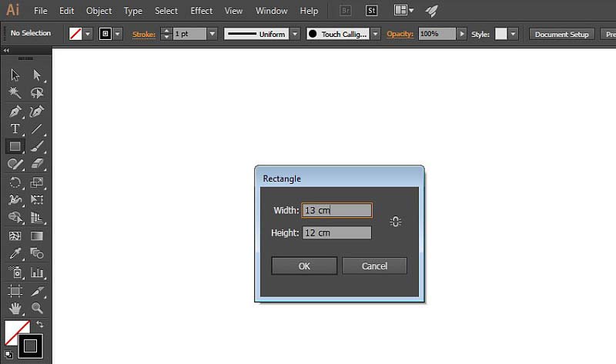616x364 pixels.
Task: Swap fill and stroke colors
Action: tap(40, 324)
